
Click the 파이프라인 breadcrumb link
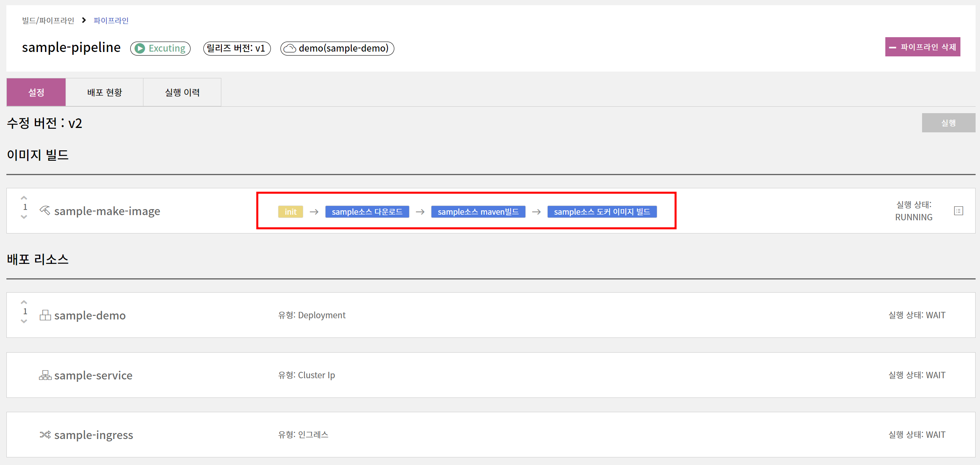click(111, 20)
